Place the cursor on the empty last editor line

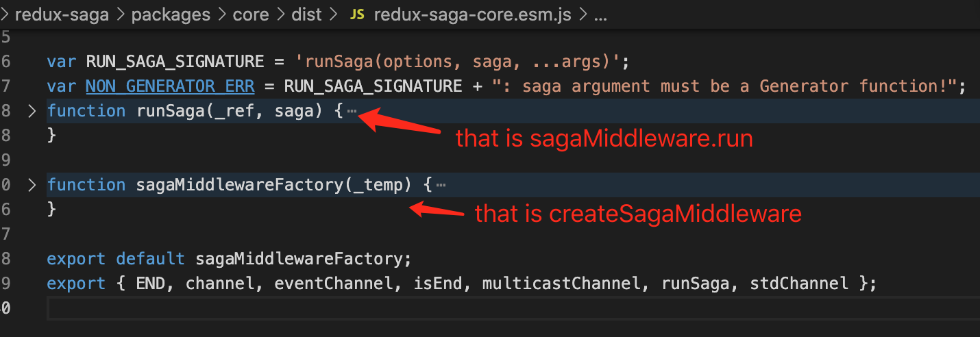513,308
